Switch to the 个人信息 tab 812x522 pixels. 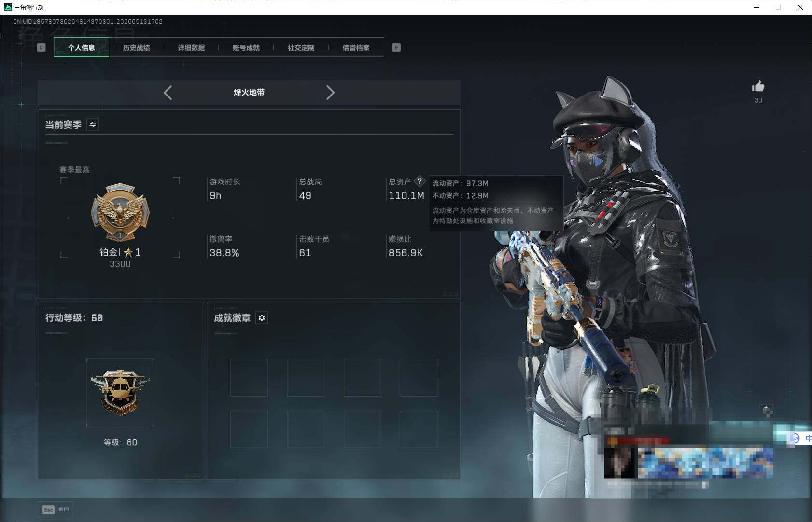click(81, 48)
